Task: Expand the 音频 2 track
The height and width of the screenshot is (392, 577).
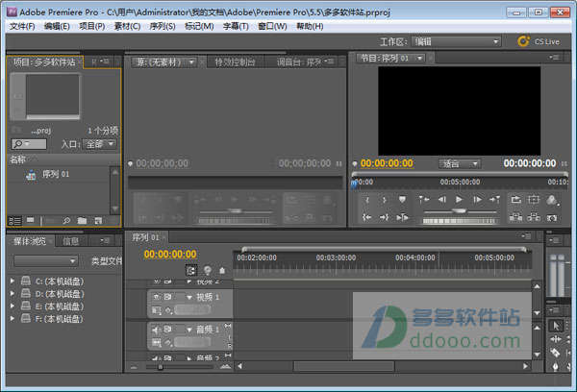Action: [x=189, y=357]
